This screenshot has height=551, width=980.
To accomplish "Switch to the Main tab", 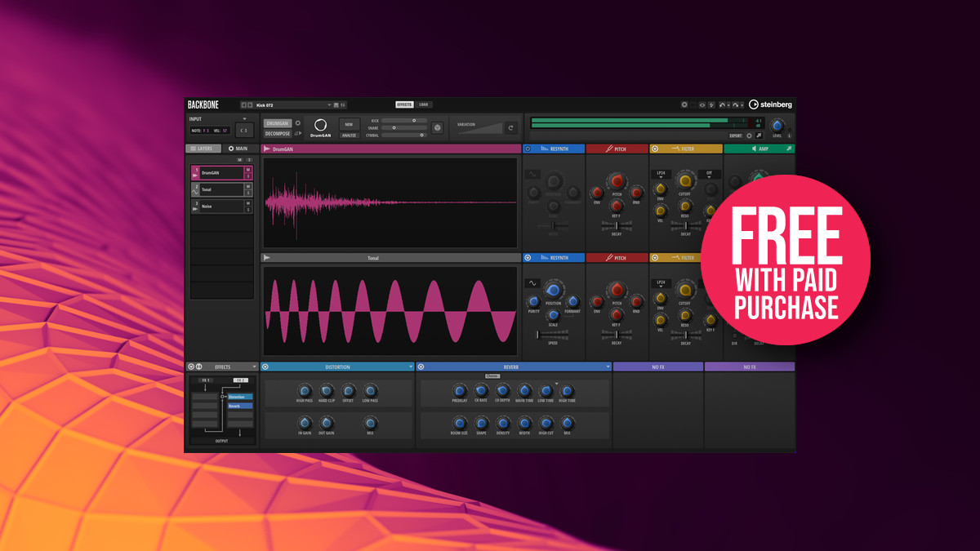I will click(238, 149).
